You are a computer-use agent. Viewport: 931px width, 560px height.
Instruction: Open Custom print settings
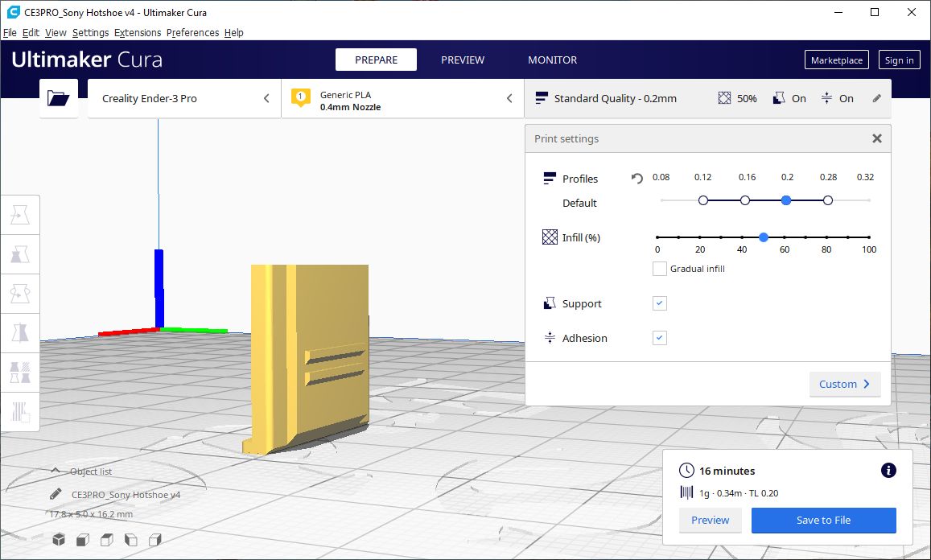[x=844, y=384]
